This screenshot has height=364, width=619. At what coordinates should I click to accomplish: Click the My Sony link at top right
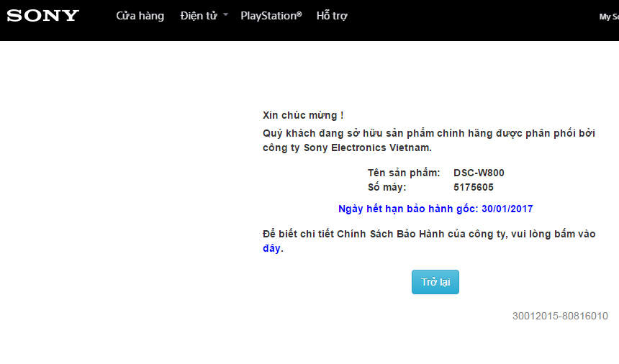[609, 17]
